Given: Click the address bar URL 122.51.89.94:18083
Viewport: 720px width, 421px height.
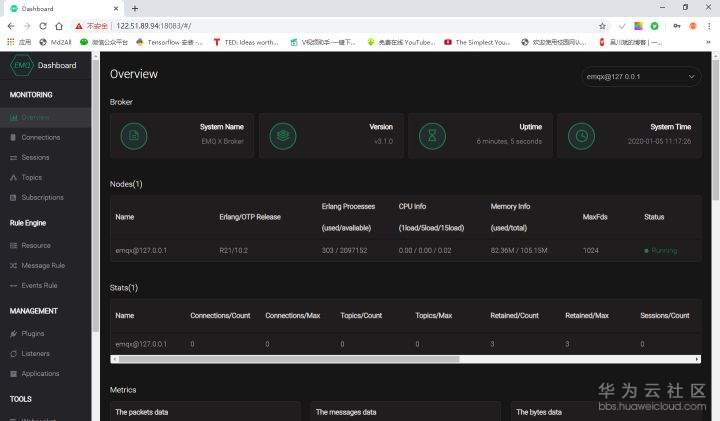Looking at the screenshot, I should click(154, 26).
